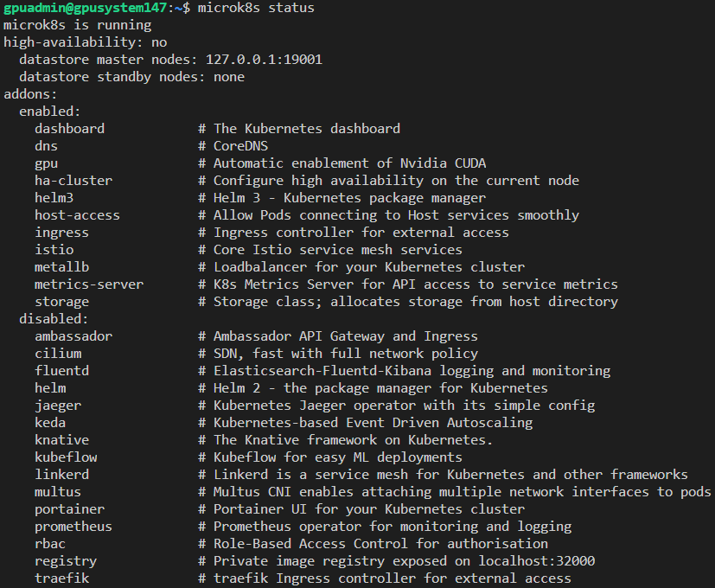This screenshot has height=588, width=715.
Task: Click the enabled section header
Action: point(48,111)
